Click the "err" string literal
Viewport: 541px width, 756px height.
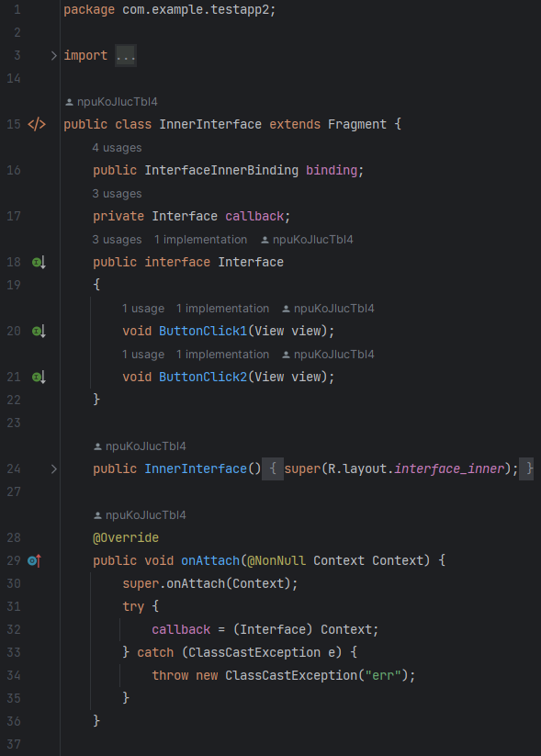pyautogui.click(x=383, y=675)
